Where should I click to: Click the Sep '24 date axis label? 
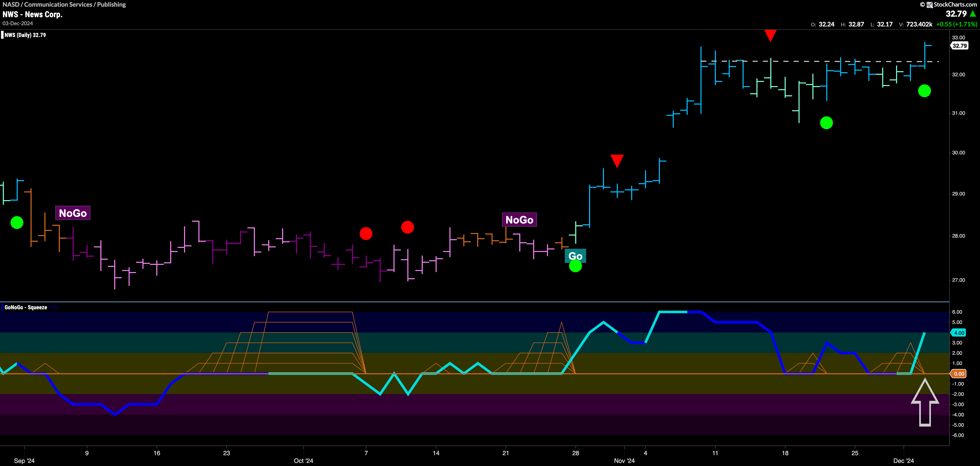tap(24, 461)
